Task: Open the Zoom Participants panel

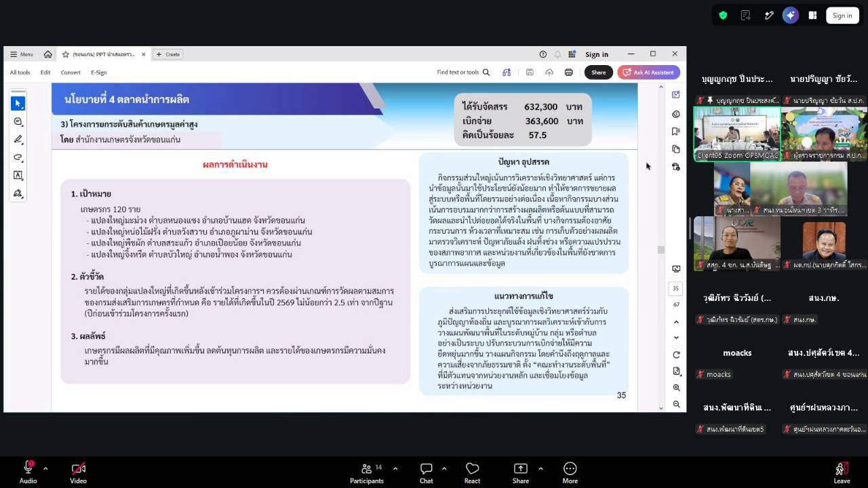Action: pos(367,472)
